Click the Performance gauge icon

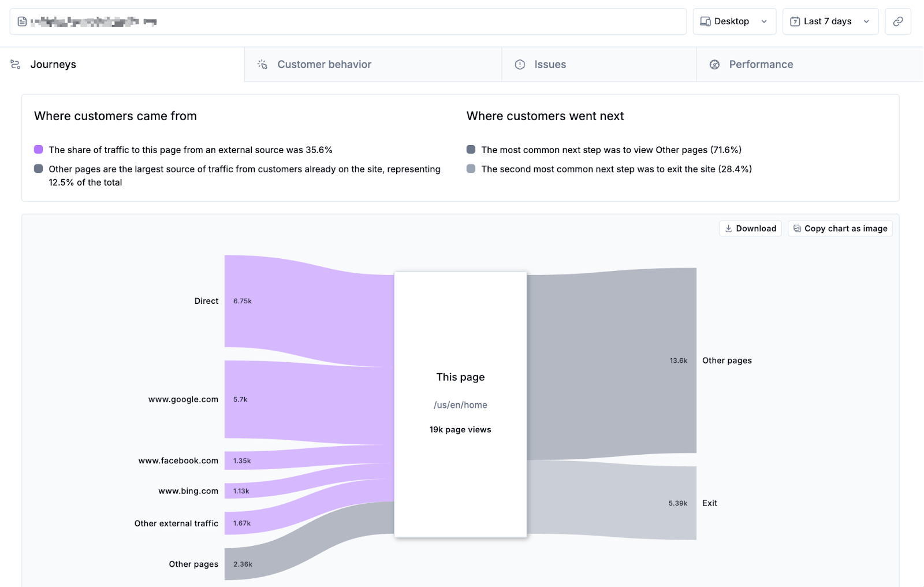(714, 64)
